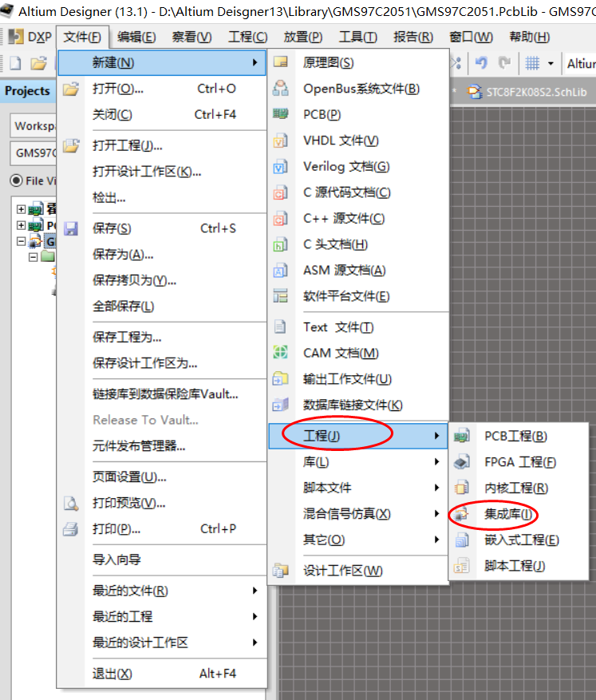
Task: Open the 工具(T) menu
Action: 357,37
